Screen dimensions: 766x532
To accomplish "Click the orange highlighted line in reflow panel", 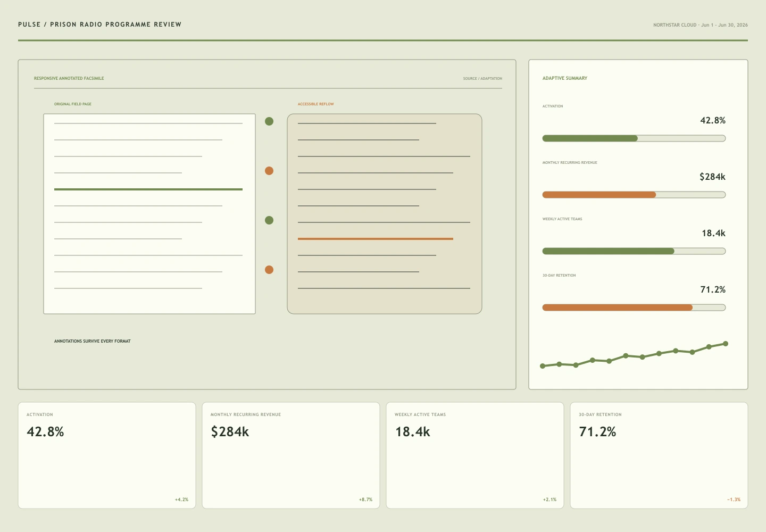I will [x=376, y=239].
